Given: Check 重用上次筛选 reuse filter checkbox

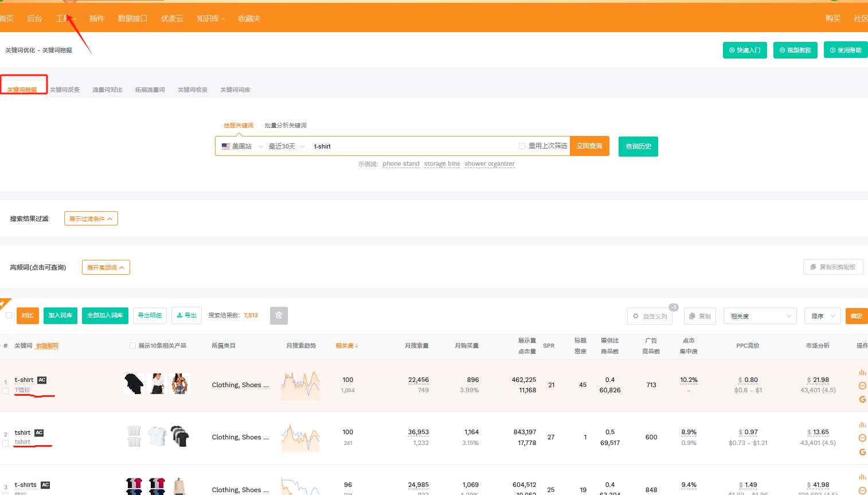Looking at the screenshot, I should (522, 146).
